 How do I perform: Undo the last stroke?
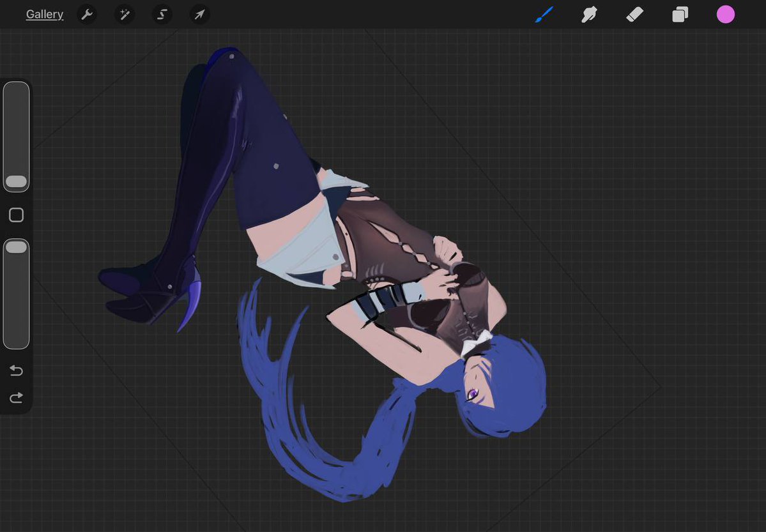16,371
